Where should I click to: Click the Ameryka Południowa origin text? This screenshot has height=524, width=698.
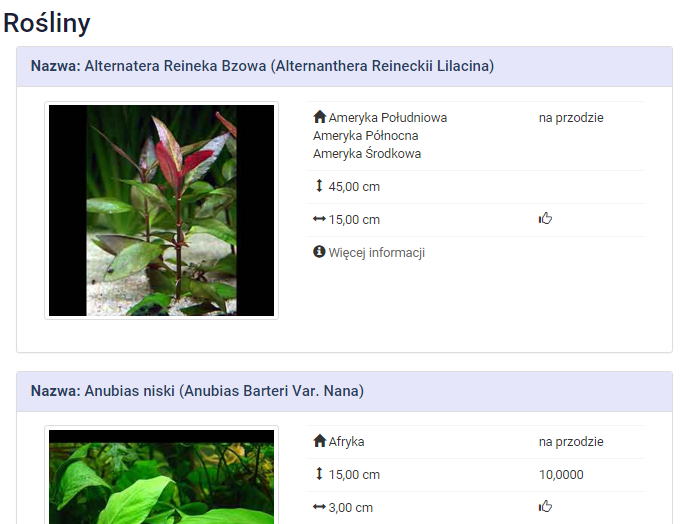388,118
